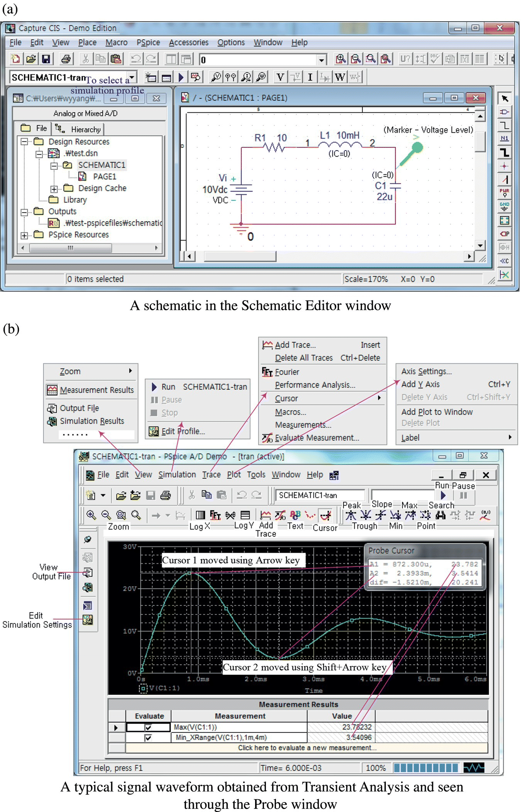Toggle Evaluate checkbox for Max(V(C1:1))
Screen dimensions: 521x812
coord(148,727)
